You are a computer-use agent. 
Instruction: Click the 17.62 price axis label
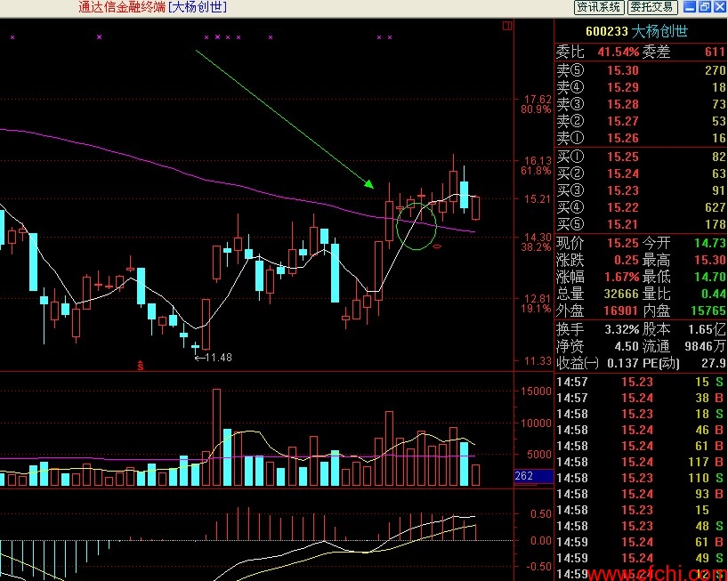[538, 99]
